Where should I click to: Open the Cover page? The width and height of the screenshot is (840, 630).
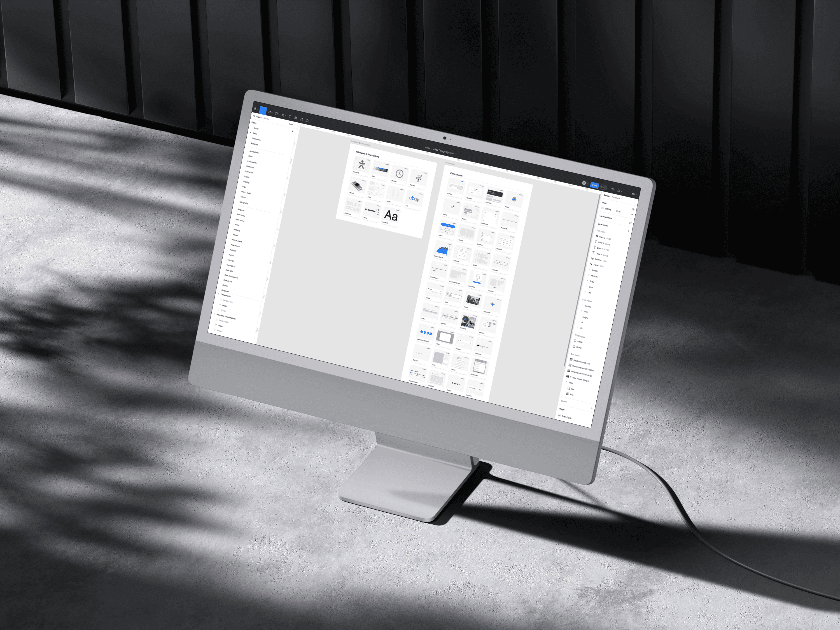256,129
